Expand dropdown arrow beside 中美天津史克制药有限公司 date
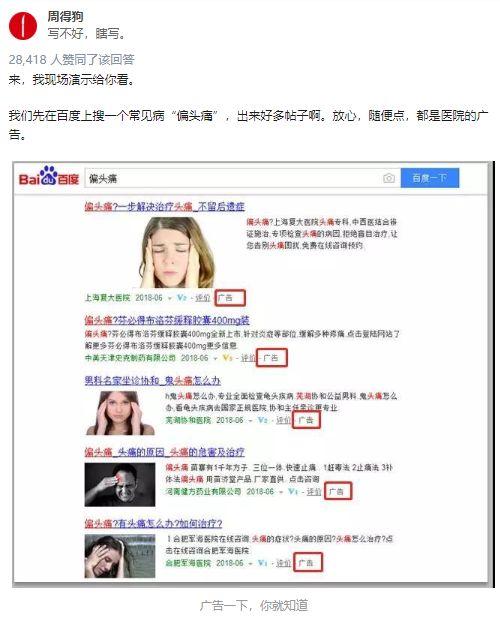The image size is (500, 627). click(x=215, y=358)
